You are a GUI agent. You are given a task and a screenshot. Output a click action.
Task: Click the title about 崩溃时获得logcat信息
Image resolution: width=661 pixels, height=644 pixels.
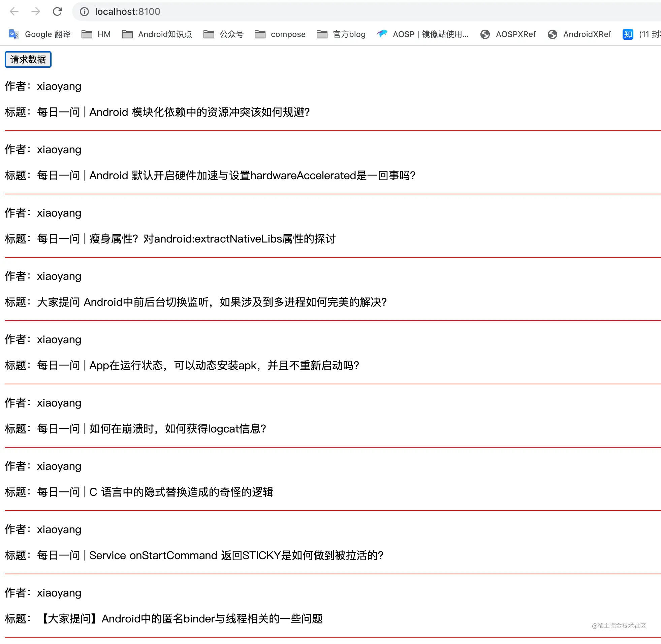[x=136, y=428]
